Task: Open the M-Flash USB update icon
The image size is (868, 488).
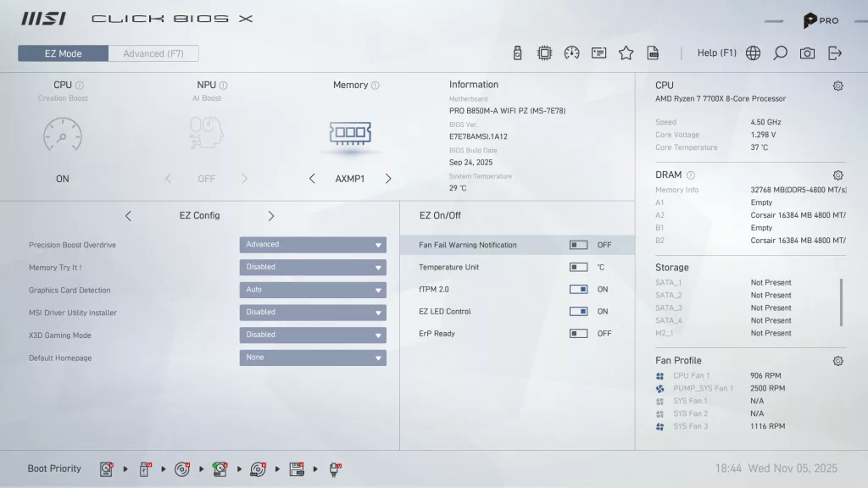Action: (517, 53)
